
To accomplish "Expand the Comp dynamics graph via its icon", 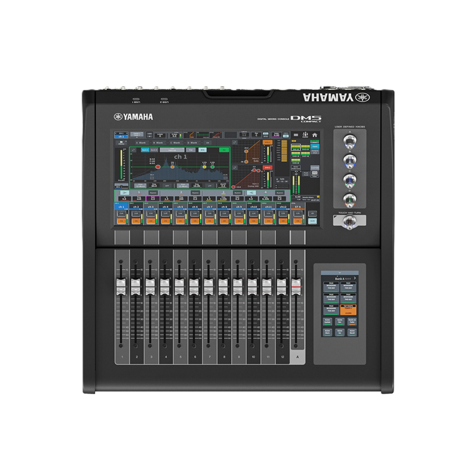I will (x=235, y=168).
